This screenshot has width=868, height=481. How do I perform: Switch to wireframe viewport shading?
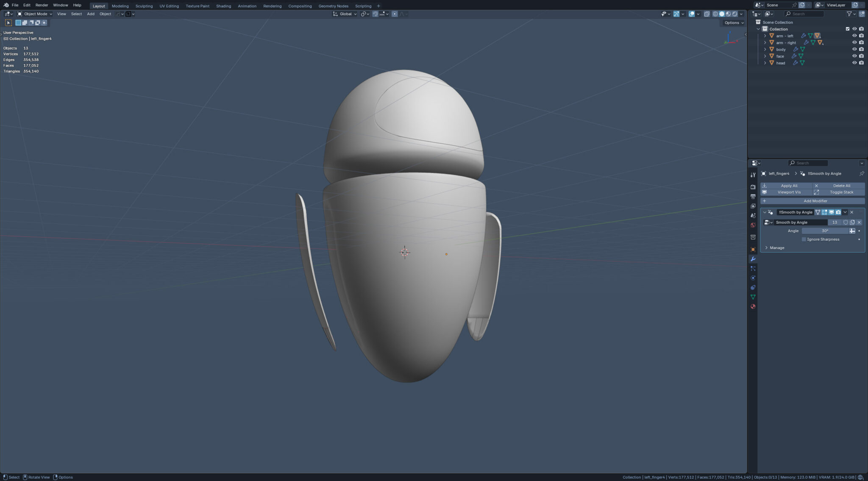tap(715, 14)
